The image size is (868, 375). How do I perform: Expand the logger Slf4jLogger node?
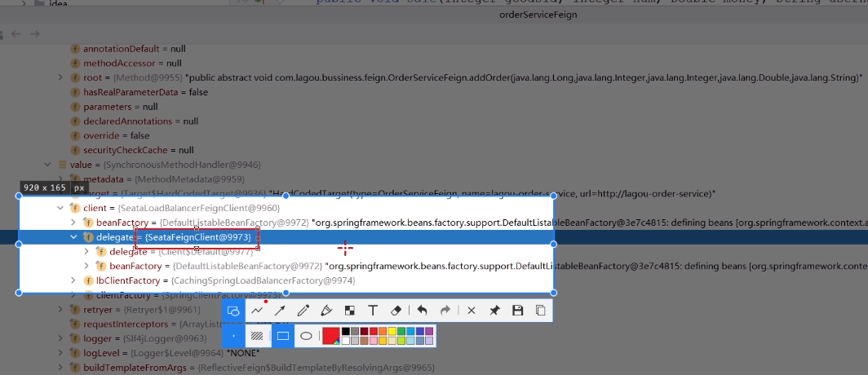pos(60,338)
